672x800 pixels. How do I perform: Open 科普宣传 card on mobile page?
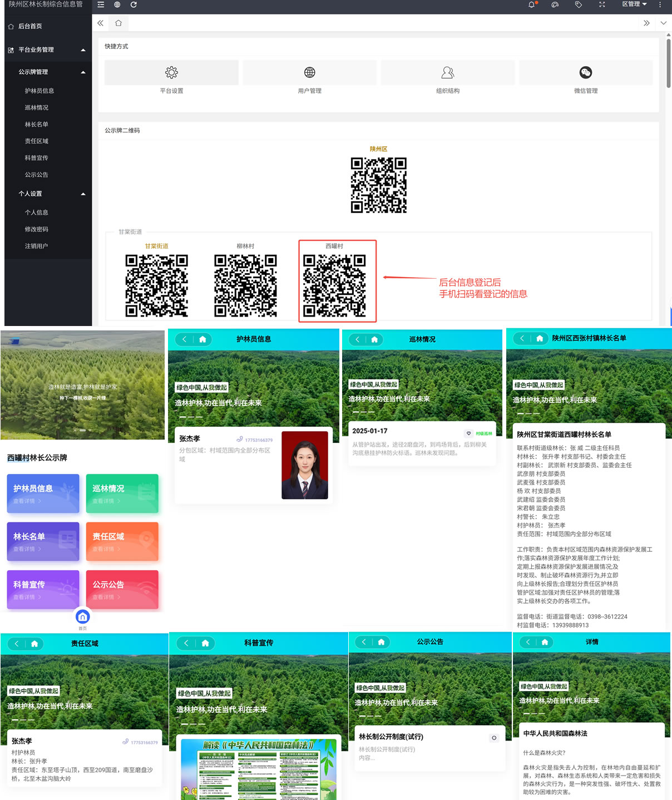point(43,590)
